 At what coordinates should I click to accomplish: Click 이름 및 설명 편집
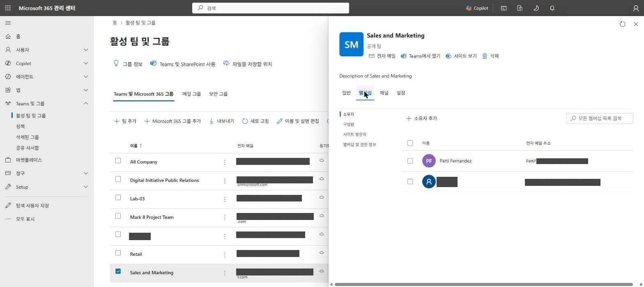(x=298, y=121)
